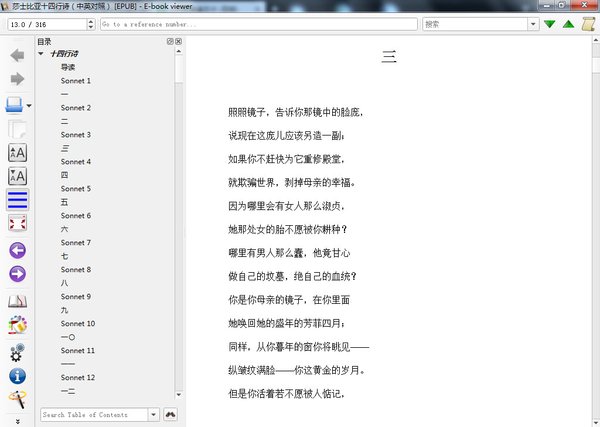600x427 pixels.
Task: Click the line 照照镜子，告诉你那镜中的脸庞
Action: 295,112
